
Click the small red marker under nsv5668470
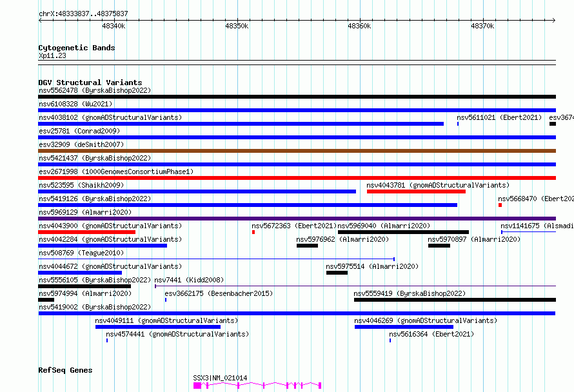point(500,205)
